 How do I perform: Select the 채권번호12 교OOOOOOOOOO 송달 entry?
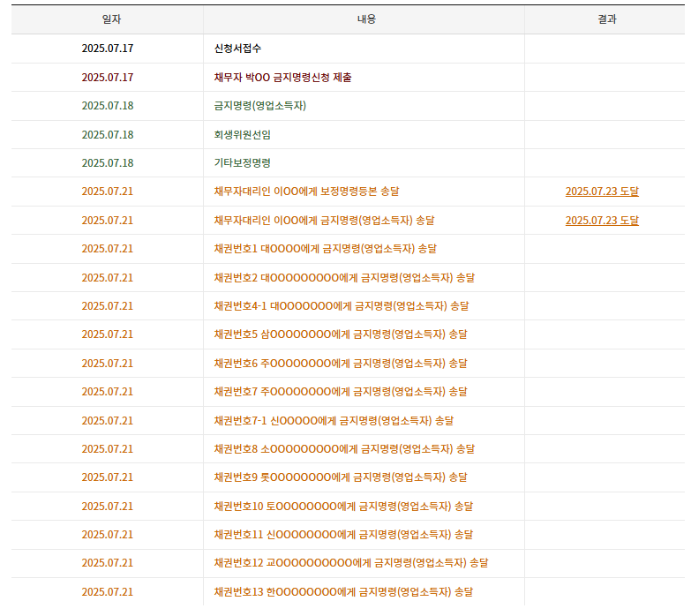pyautogui.click(x=351, y=563)
